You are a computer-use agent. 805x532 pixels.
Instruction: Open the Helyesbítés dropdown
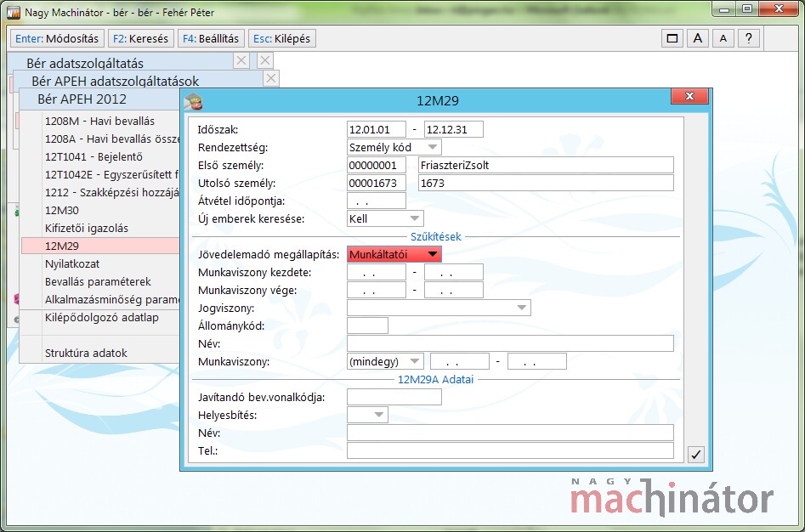[367, 415]
